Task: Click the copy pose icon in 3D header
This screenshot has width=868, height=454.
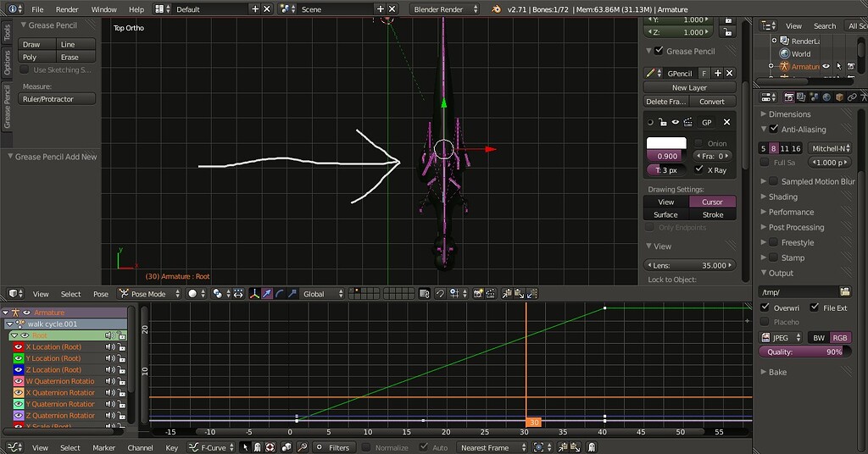Action: tap(507, 294)
